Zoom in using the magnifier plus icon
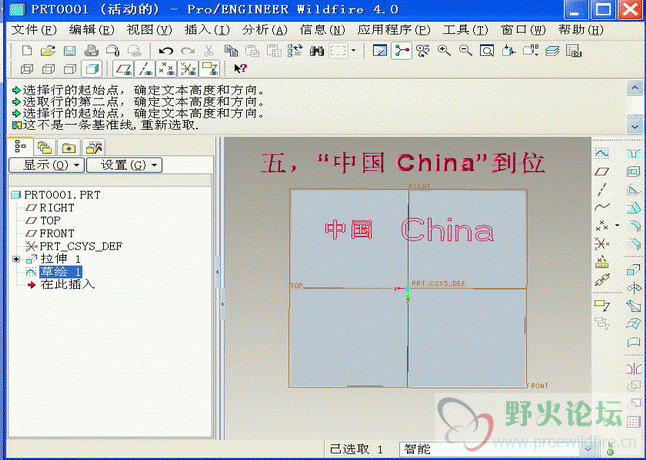 (444, 51)
